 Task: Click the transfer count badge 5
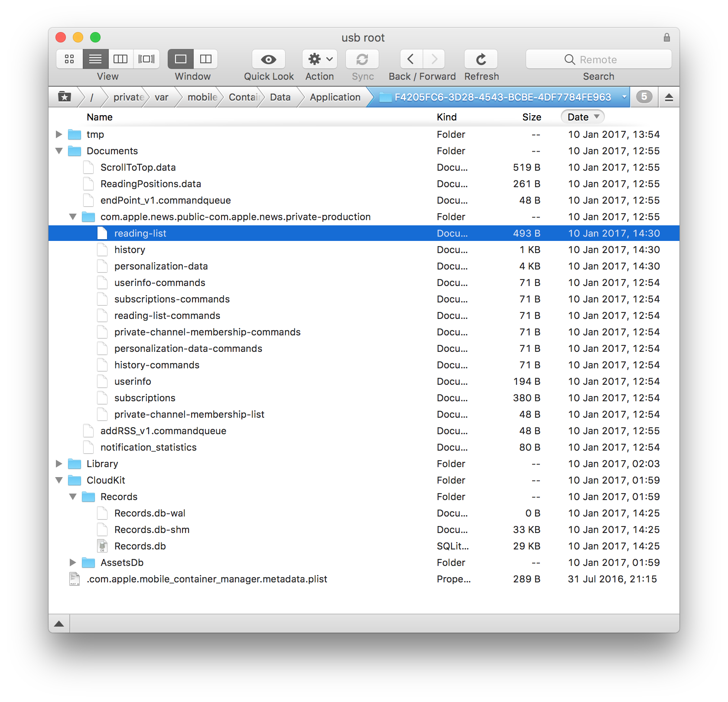[644, 97]
